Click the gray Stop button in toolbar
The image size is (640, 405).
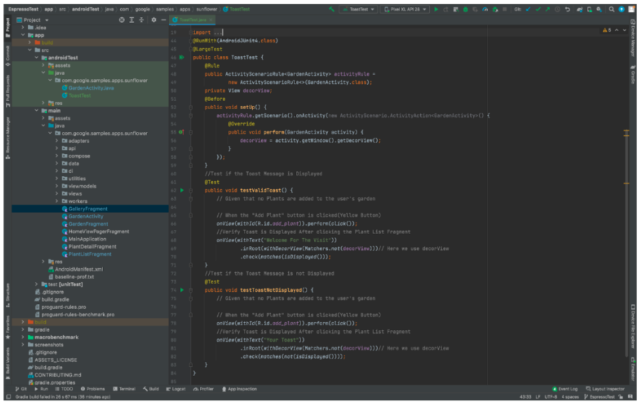click(x=504, y=9)
